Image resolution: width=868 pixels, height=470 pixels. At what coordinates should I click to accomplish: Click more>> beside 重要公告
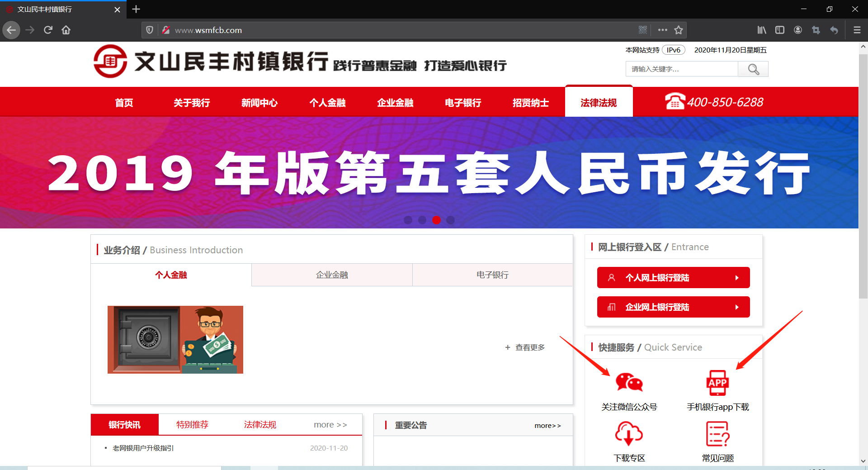tap(547, 425)
